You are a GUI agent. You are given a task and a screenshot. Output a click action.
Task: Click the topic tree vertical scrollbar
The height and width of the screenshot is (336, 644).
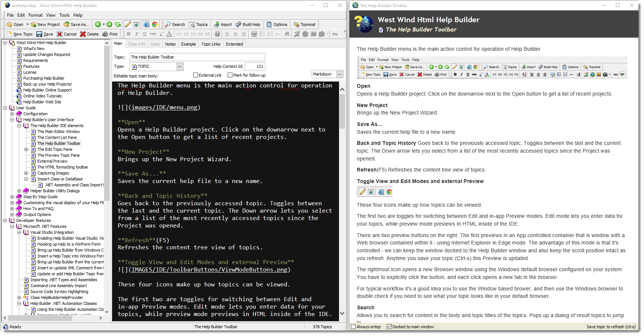107,123
